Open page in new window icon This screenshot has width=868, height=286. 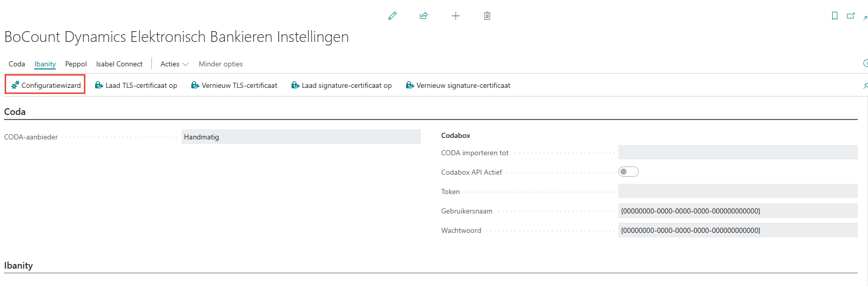point(851,16)
